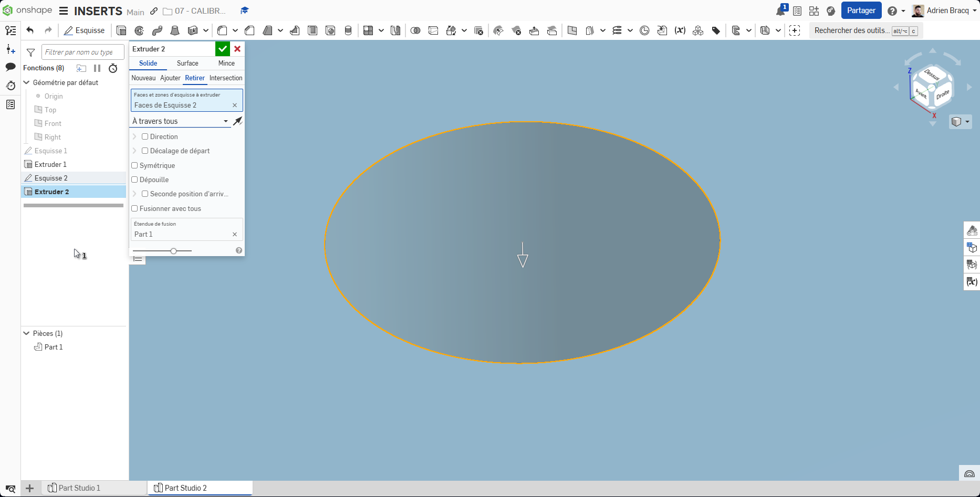Screen dimensions: 980x497
Task: Check the Fusionner avec tous option
Action: [135, 208]
